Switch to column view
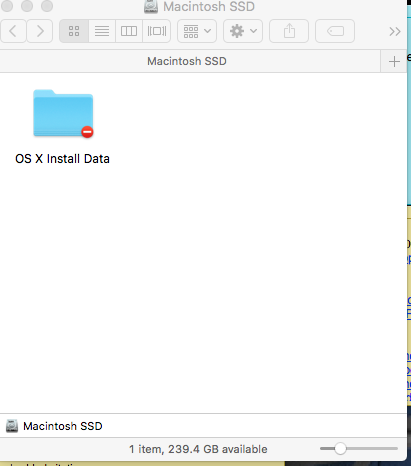The height and width of the screenshot is (466, 411). [x=129, y=31]
